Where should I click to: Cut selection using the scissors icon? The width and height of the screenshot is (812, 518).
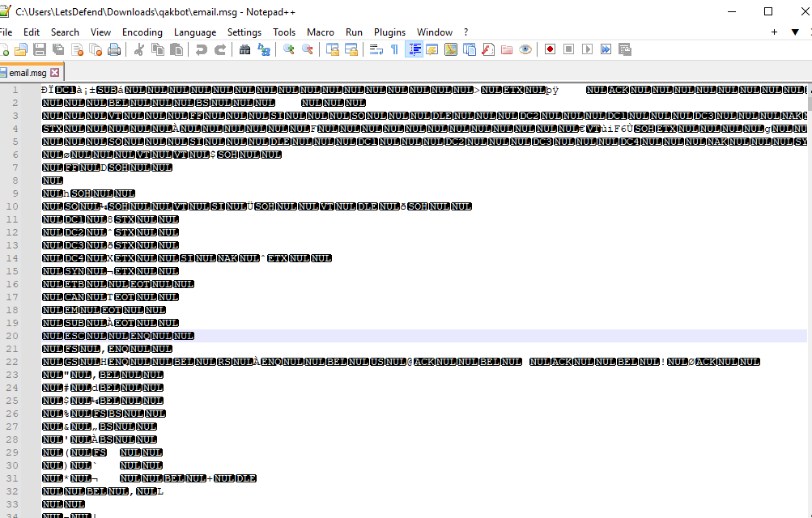pos(138,49)
